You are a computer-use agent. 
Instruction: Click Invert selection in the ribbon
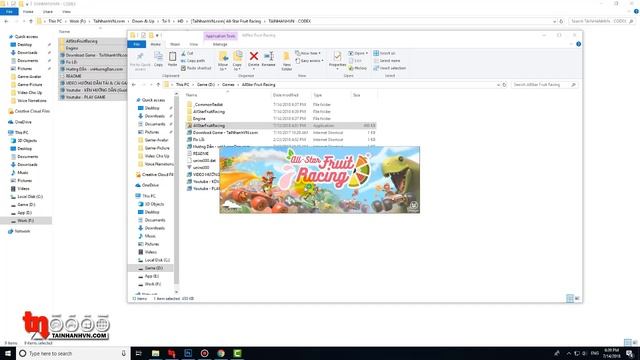click(389, 68)
